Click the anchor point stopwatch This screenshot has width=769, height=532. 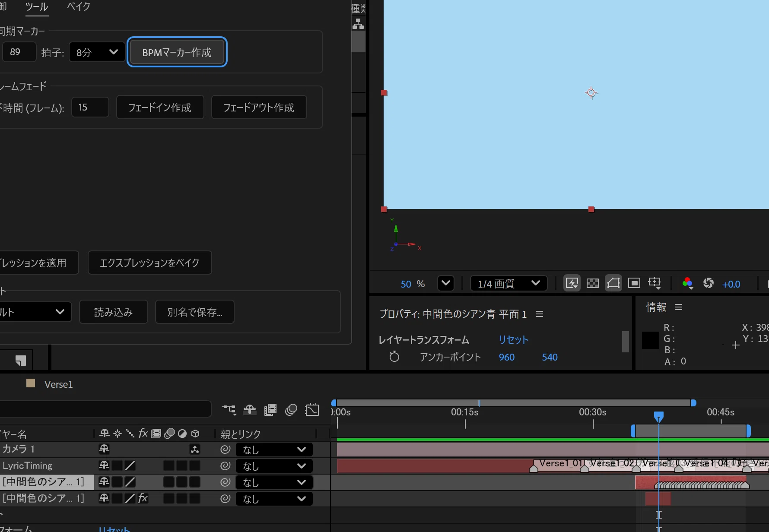(x=394, y=357)
